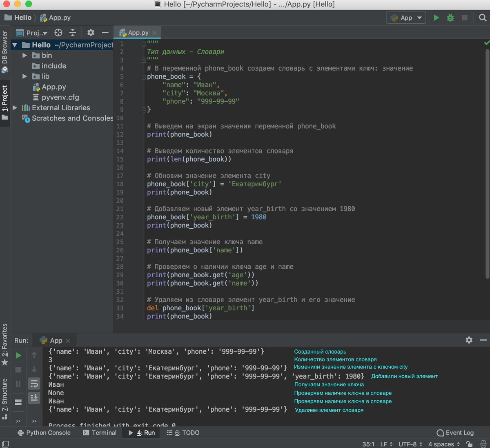Image resolution: width=490 pixels, height=448 pixels.
Task: Open the Event Log
Action: pyautogui.click(x=455, y=432)
